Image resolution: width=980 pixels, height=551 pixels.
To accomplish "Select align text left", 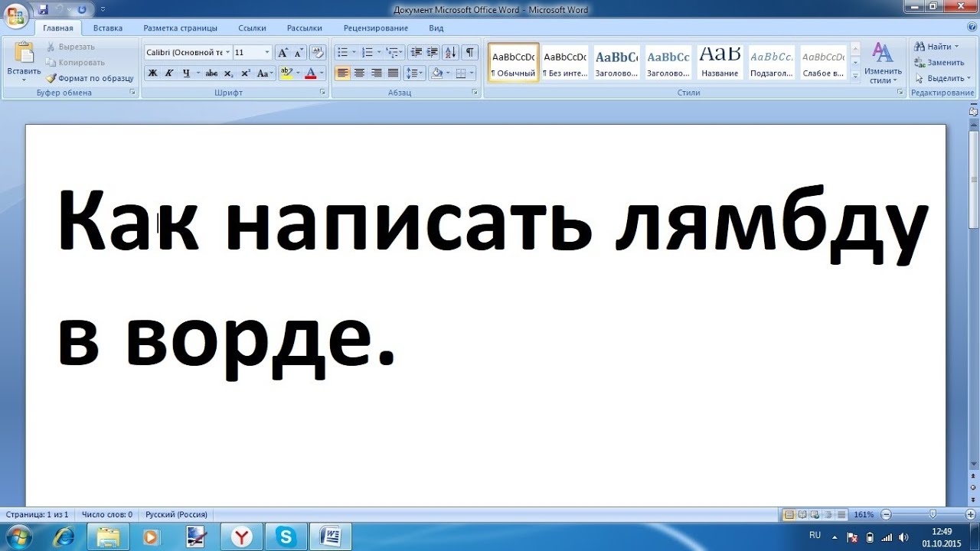I will [x=342, y=73].
